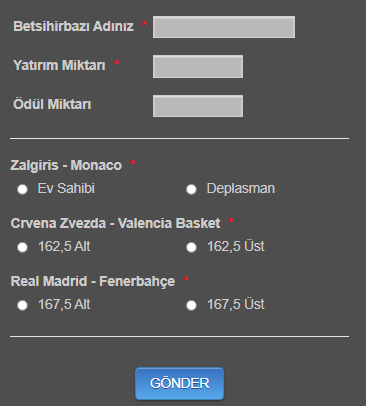Select 162,5 Alt radio for Crvena Zvezda
366x406 pixels.
(22, 247)
